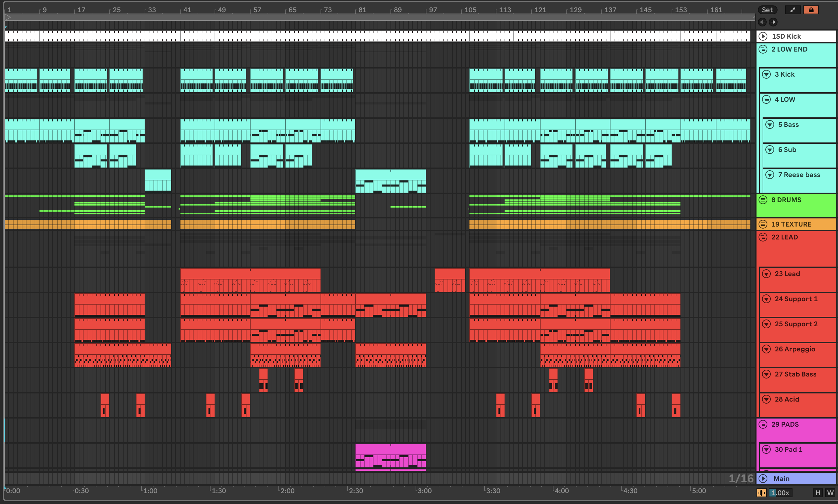Click the H height optimize button
The height and width of the screenshot is (504, 838).
[x=818, y=492]
